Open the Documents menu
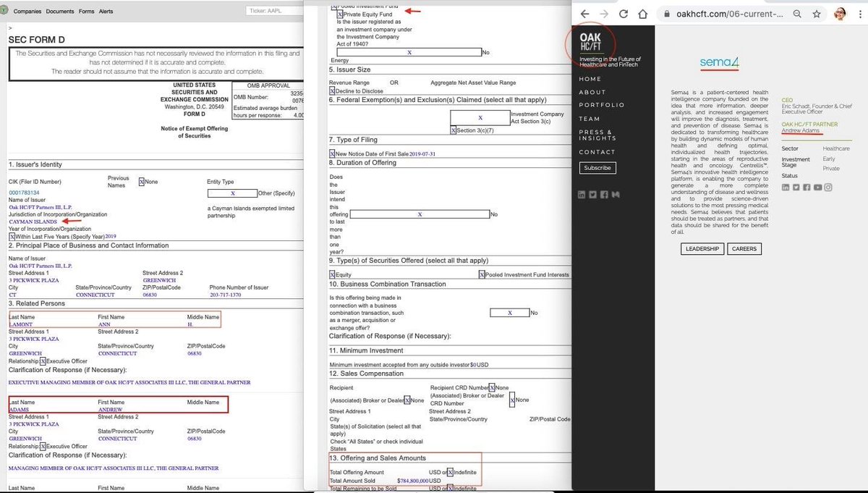868x493 pixels. pyautogui.click(x=60, y=12)
